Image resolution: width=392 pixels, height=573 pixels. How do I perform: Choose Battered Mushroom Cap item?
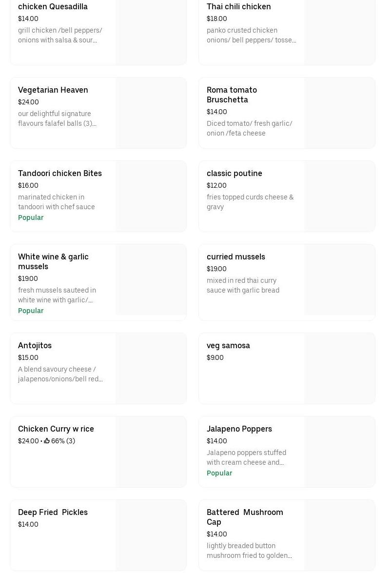(245, 517)
